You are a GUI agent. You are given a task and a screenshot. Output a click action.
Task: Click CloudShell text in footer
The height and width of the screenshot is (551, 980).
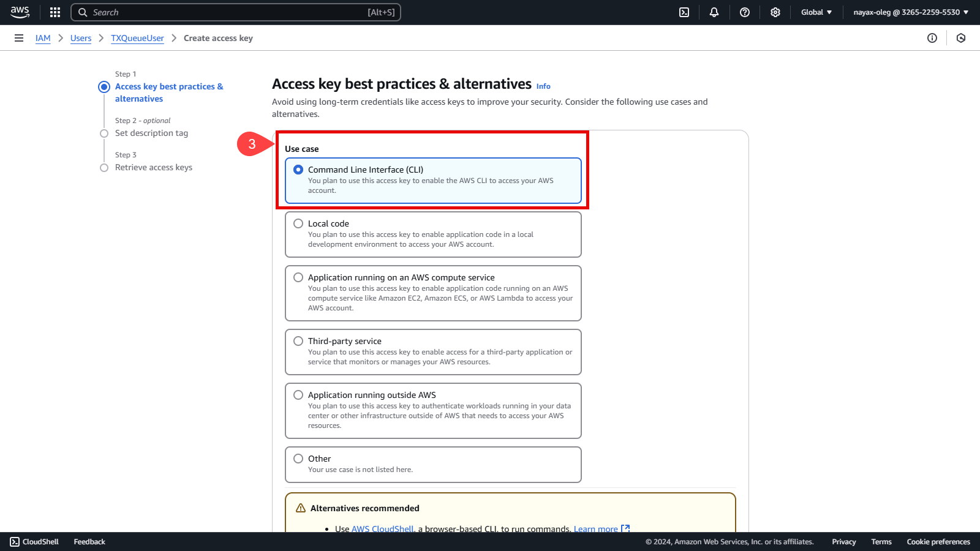(40, 542)
